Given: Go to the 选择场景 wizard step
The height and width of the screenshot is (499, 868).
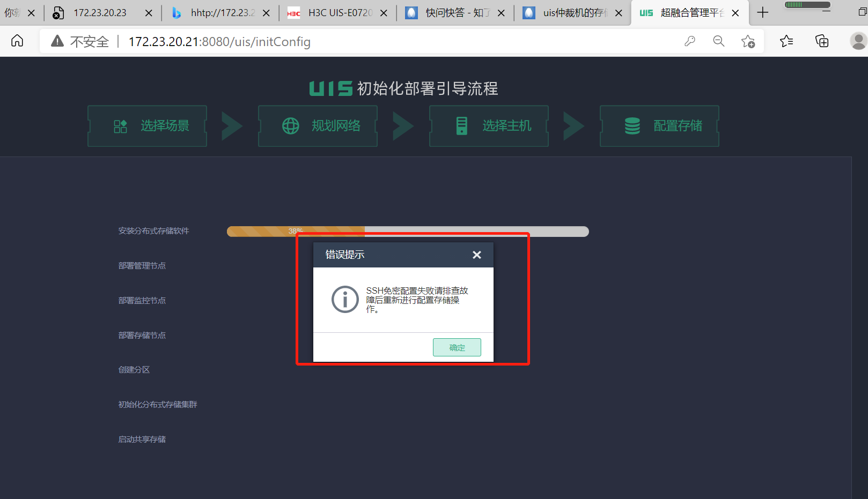Looking at the screenshot, I should (x=147, y=126).
